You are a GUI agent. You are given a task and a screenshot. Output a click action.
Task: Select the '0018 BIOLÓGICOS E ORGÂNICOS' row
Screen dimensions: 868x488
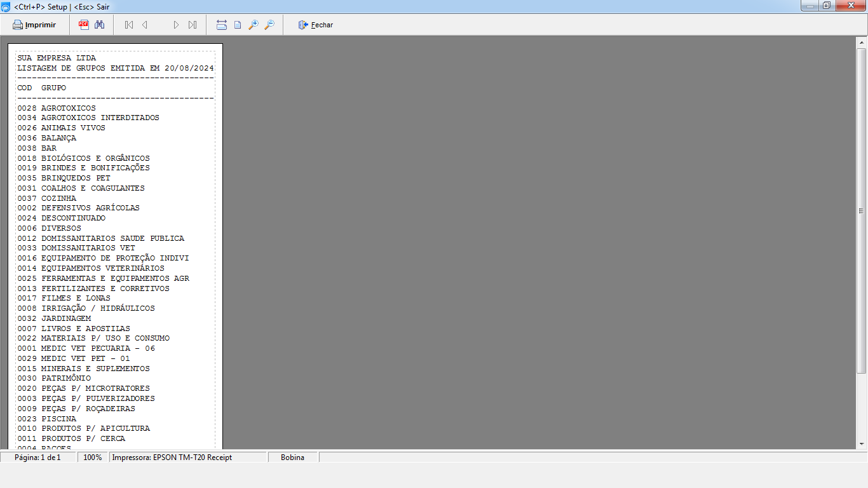click(x=84, y=158)
